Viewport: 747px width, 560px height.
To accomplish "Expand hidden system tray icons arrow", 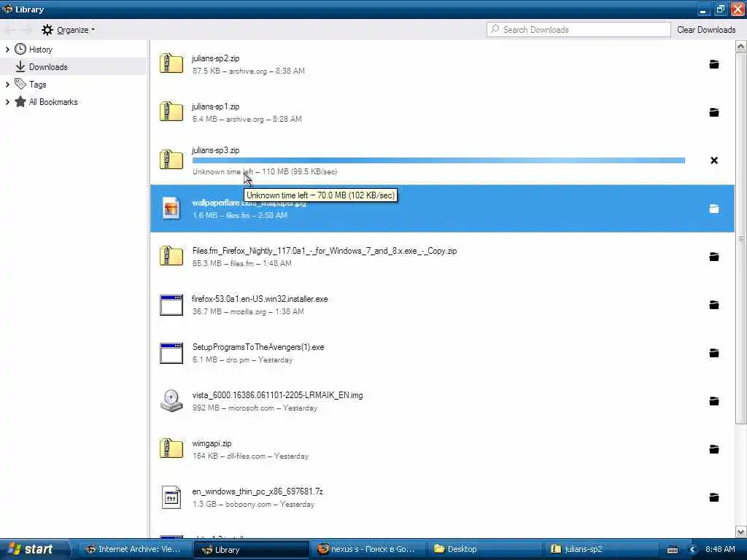I will 693,550.
